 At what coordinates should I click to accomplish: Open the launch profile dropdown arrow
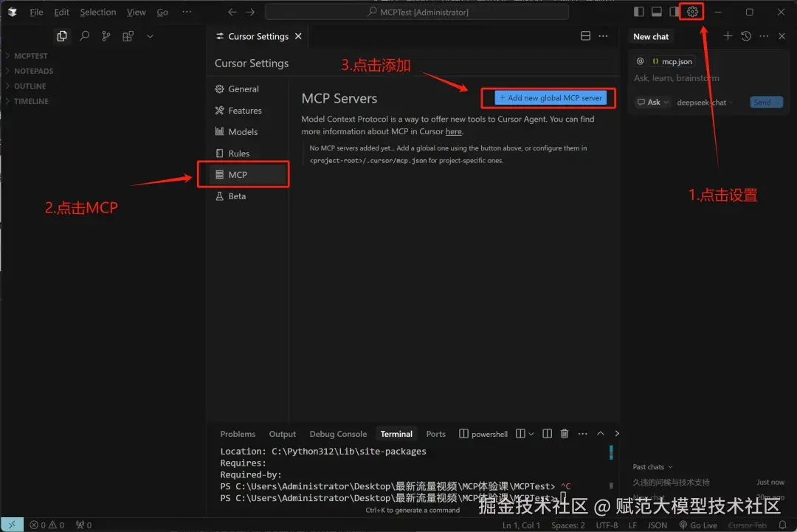531,434
